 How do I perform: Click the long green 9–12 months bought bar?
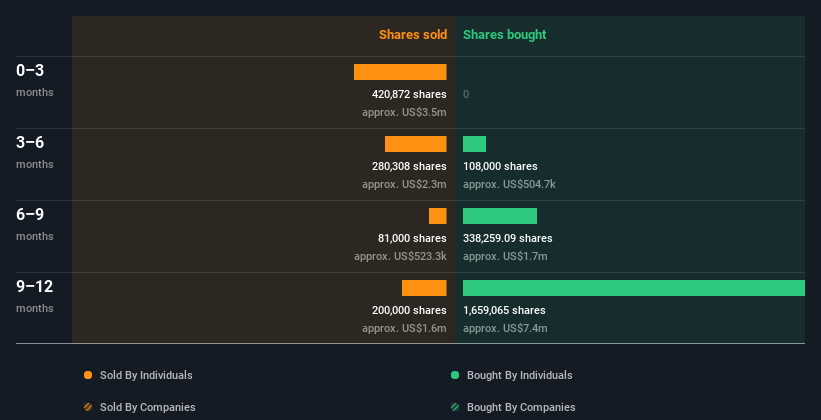pyautogui.click(x=634, y=288)
